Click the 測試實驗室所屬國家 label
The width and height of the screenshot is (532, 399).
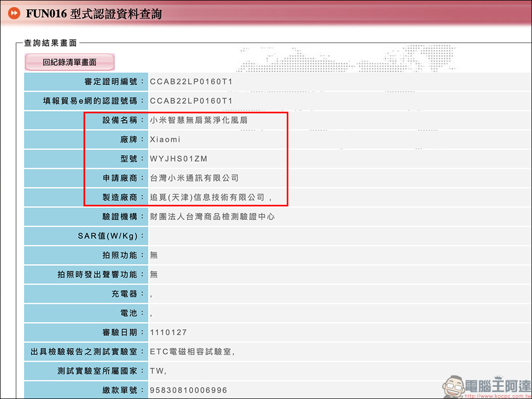click(x=102, y=371)
